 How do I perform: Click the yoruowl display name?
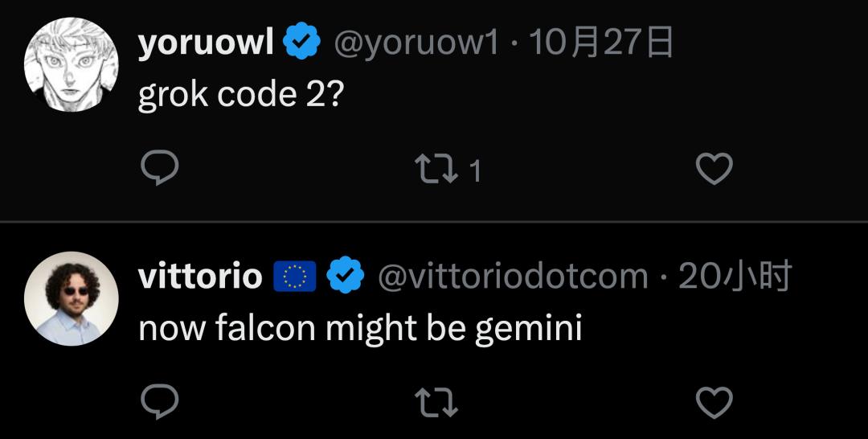[207, 43]
